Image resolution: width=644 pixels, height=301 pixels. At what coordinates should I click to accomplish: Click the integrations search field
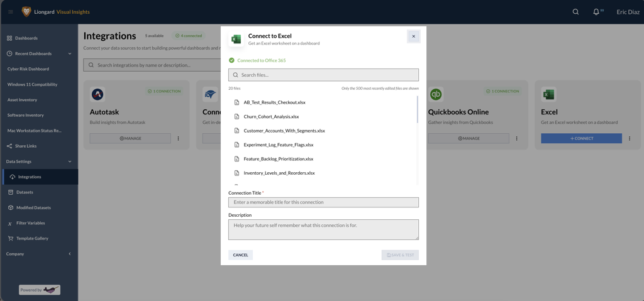tap(152, 65)
